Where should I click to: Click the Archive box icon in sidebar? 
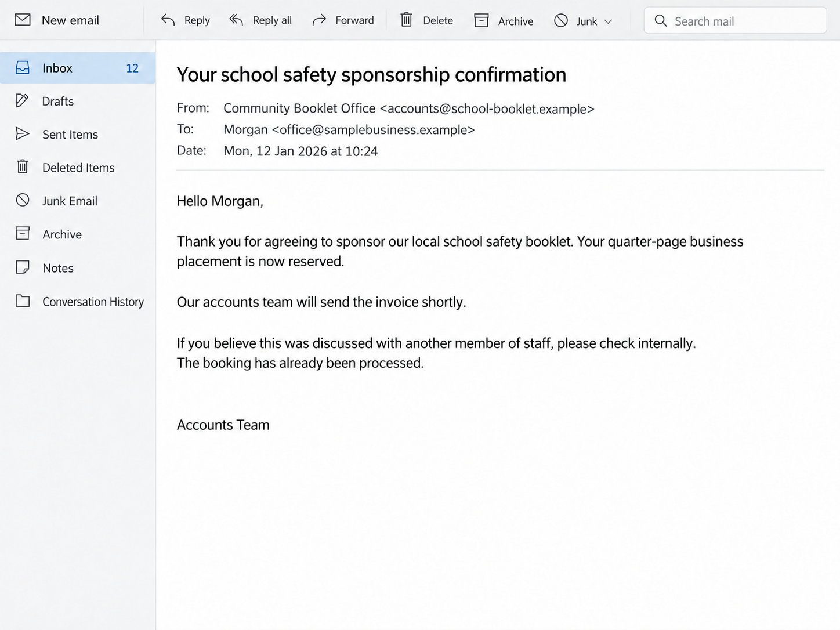click(x=23, y=233)
